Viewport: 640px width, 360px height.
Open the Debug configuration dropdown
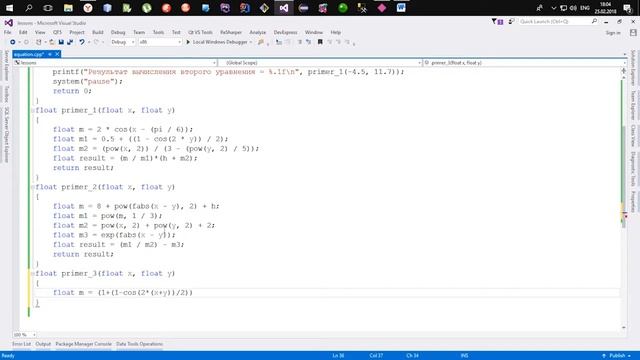point(122,42)
